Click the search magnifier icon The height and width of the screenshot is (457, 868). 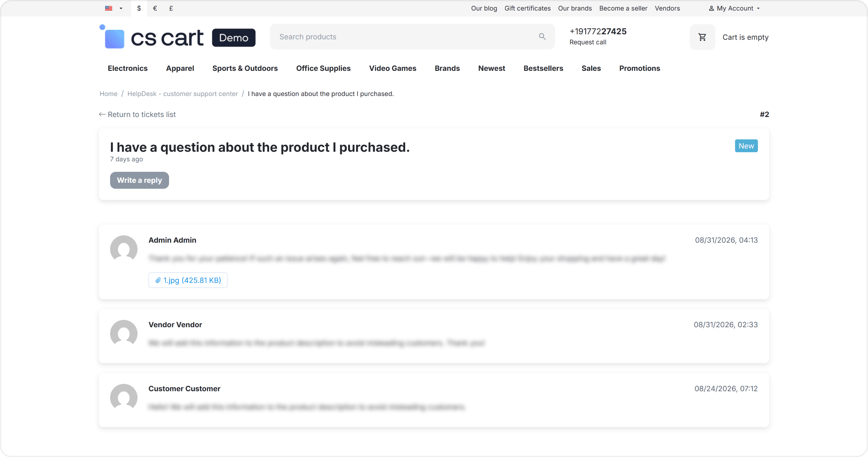click(x=542, y=37)
